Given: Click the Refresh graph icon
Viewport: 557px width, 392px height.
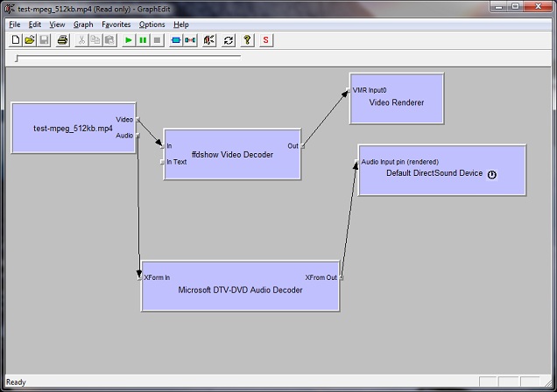Looking at the screenshot, I should (x=228, y=40).
